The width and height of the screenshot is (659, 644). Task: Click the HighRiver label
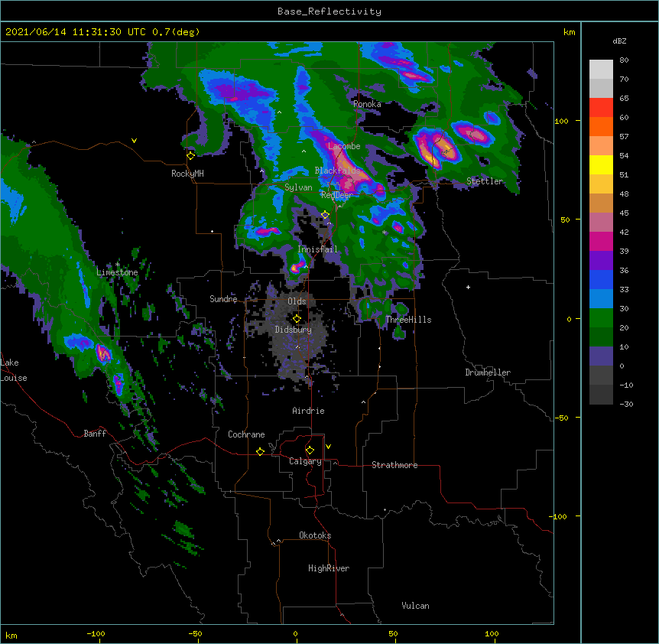tap(329, 568)
